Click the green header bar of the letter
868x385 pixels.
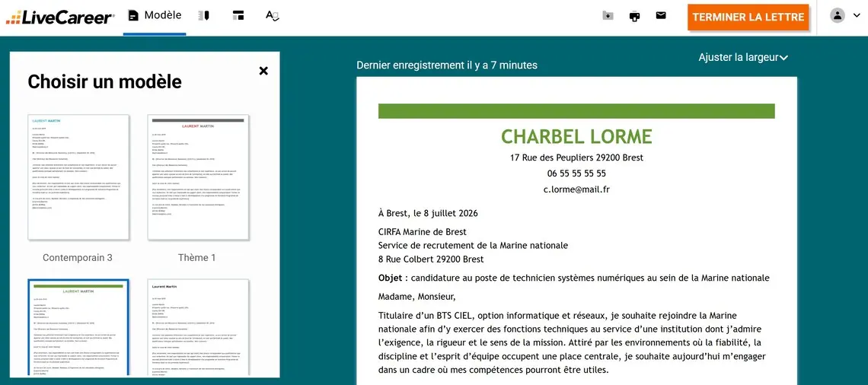coord(576,110)
